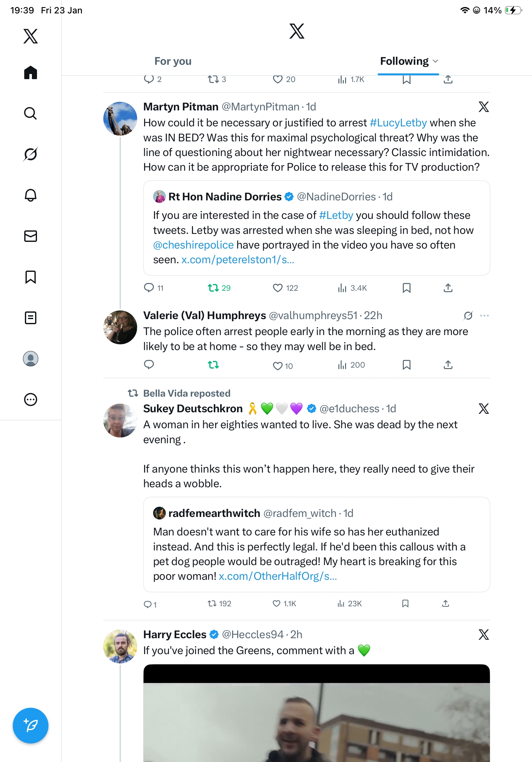Toggle like on Martyn Pitman's post
The image size is (532, 762).
point(277,288)
